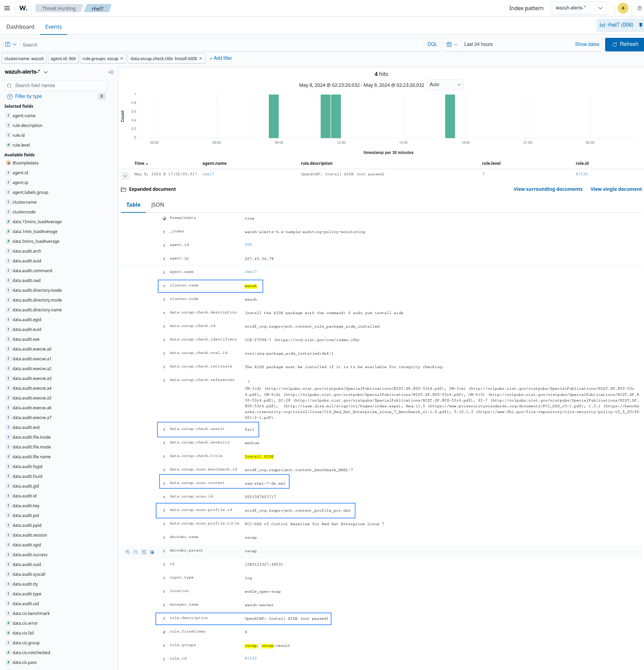Click the pin icon next to rhel7 (006)
Viewport: 644px width, 670px height.
pos(640,25)
